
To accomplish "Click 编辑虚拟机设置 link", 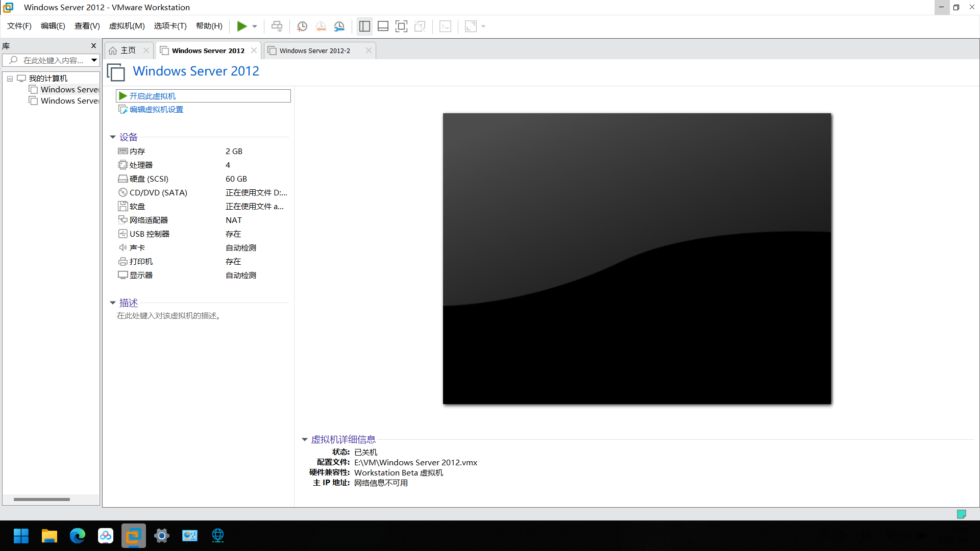I will (x=156, y=109).
